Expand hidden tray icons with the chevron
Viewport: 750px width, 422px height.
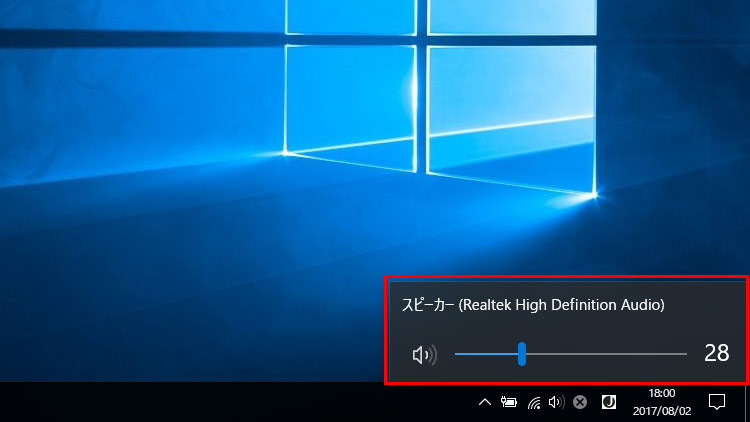(x=485, y=402)
